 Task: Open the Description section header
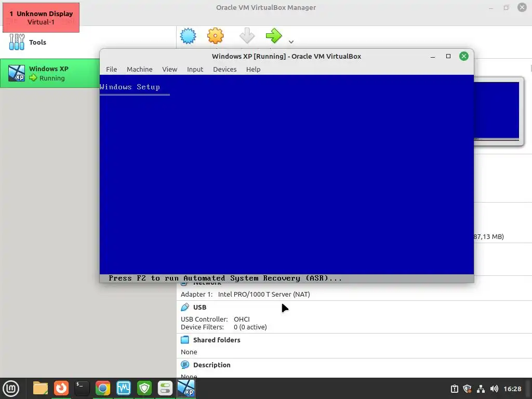212,365
